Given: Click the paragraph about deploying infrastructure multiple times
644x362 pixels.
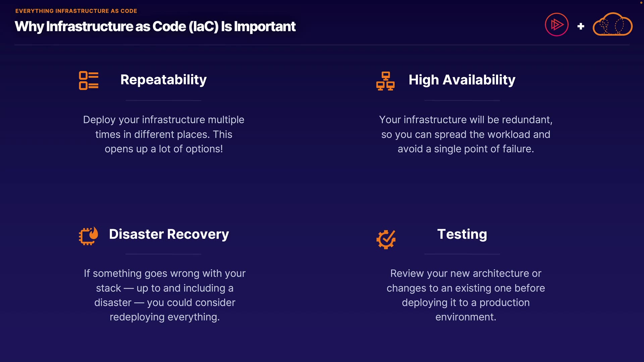Looking at the screenshot, I should click(164, 134).
